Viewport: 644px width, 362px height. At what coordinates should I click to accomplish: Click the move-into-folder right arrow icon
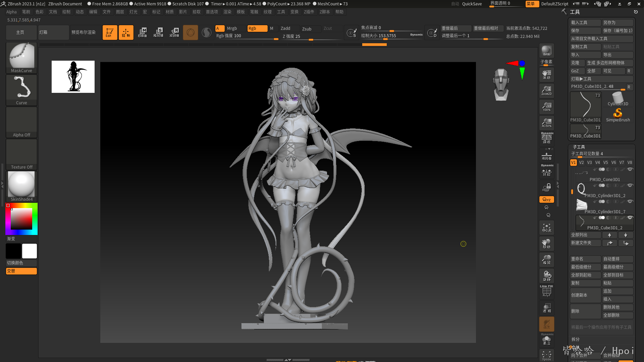(609, 243)
